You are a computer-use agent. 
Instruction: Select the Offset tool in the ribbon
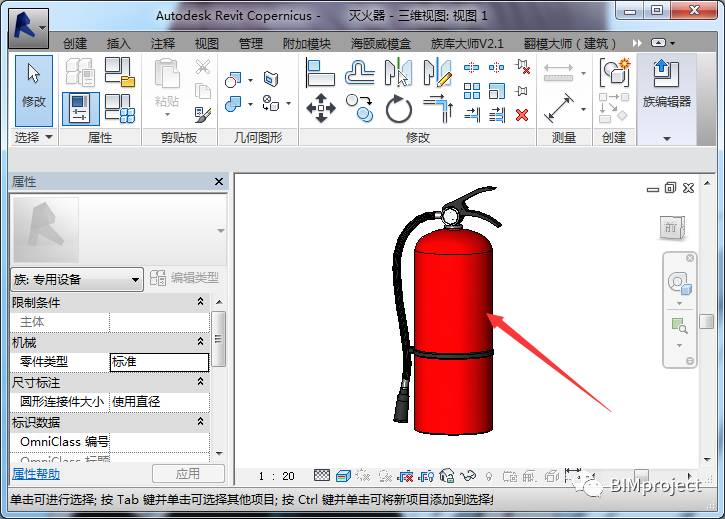point(360,73)
